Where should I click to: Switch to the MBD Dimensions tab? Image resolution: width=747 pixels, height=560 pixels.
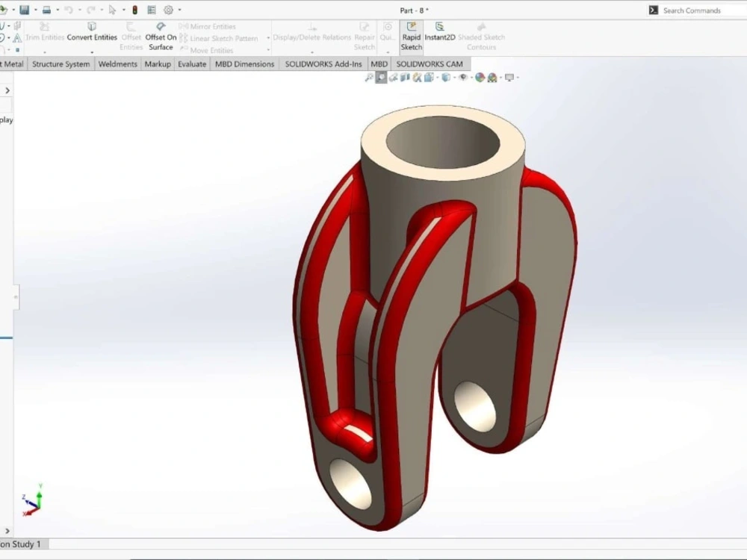244,63
